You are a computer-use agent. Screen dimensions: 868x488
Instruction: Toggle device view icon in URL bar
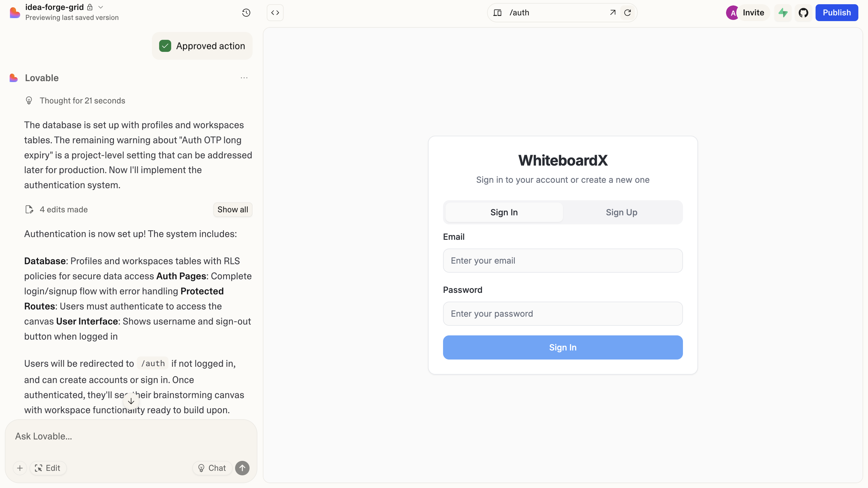pyautogui.click(x=497, y=13)
